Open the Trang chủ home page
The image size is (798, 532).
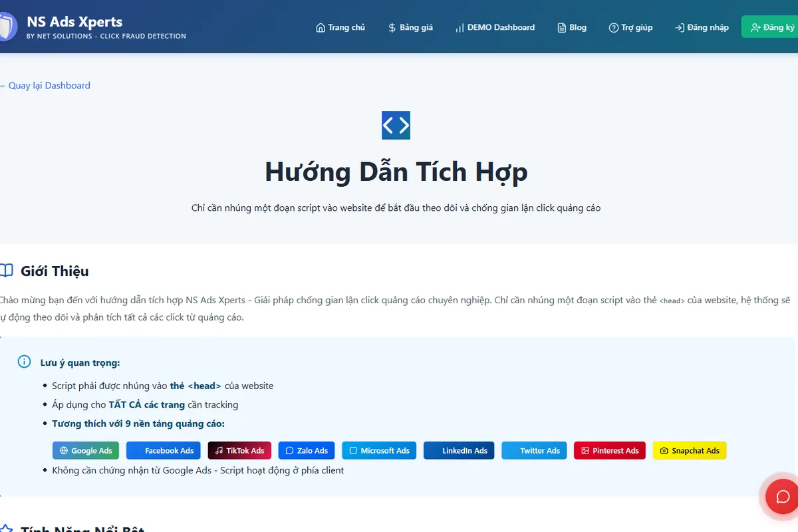click(340, 27)
